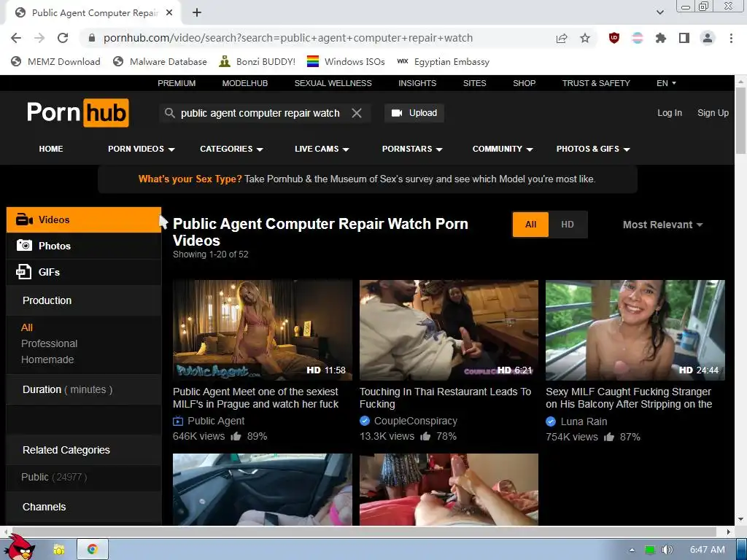Screen dimensions: 747x560
Task: Open the TRUST & SAFETY link
Action: [596, 83]
